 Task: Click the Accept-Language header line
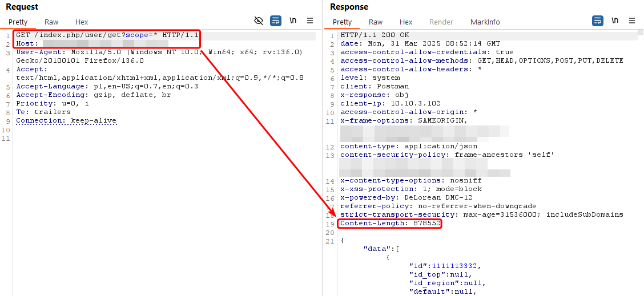point(107,86)
